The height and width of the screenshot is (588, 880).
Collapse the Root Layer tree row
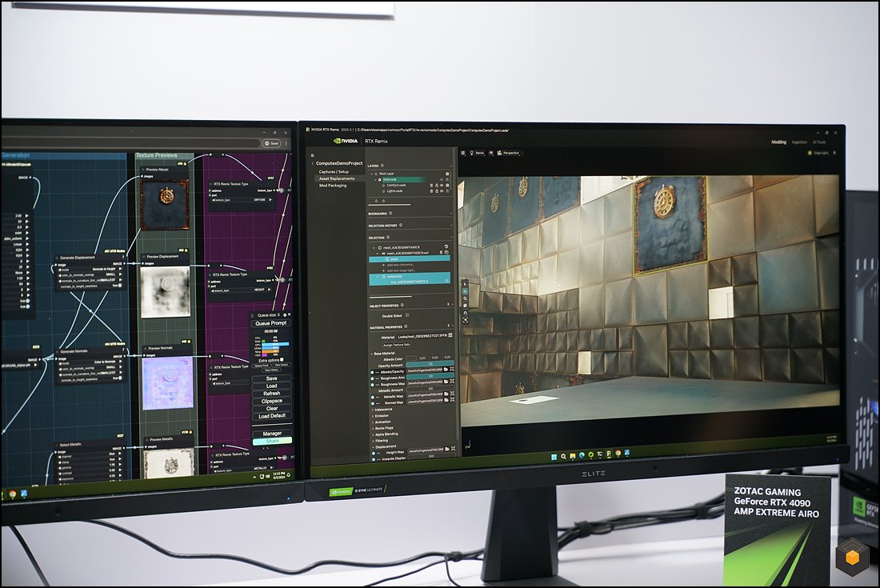371,174
